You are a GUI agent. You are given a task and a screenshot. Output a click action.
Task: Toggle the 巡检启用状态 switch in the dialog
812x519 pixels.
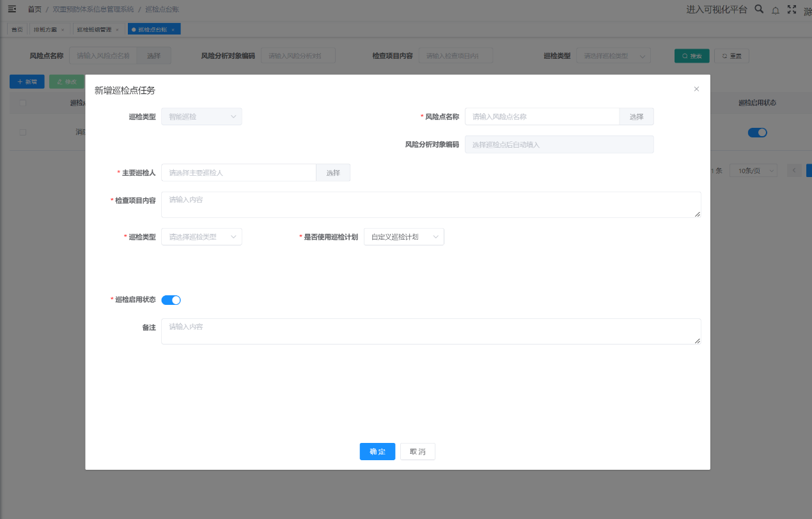[x=171, y=300]
